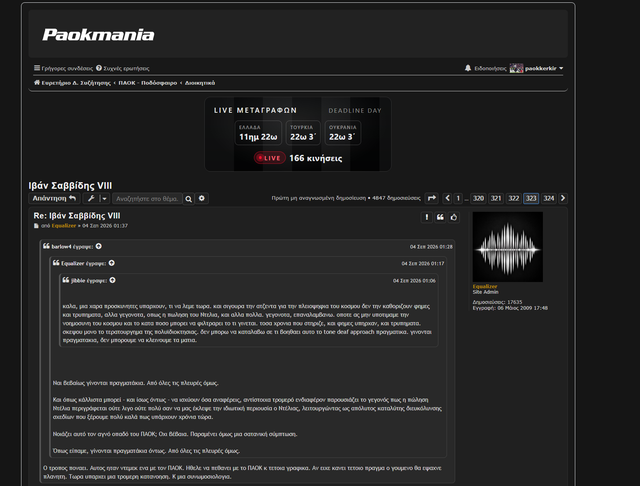Quote this post icon button
Image resolution: width=640 pixels, height=486 pixels.
coord(440,217)
